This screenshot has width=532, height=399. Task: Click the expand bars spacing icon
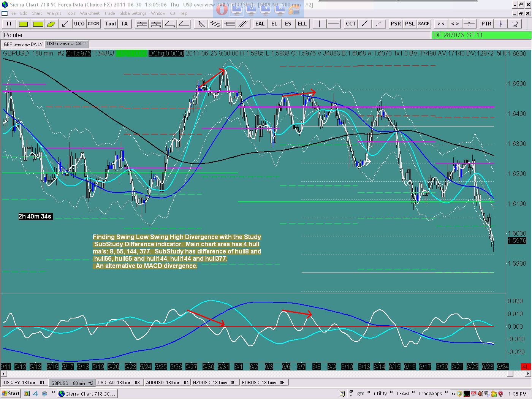[x=455, y=24]
